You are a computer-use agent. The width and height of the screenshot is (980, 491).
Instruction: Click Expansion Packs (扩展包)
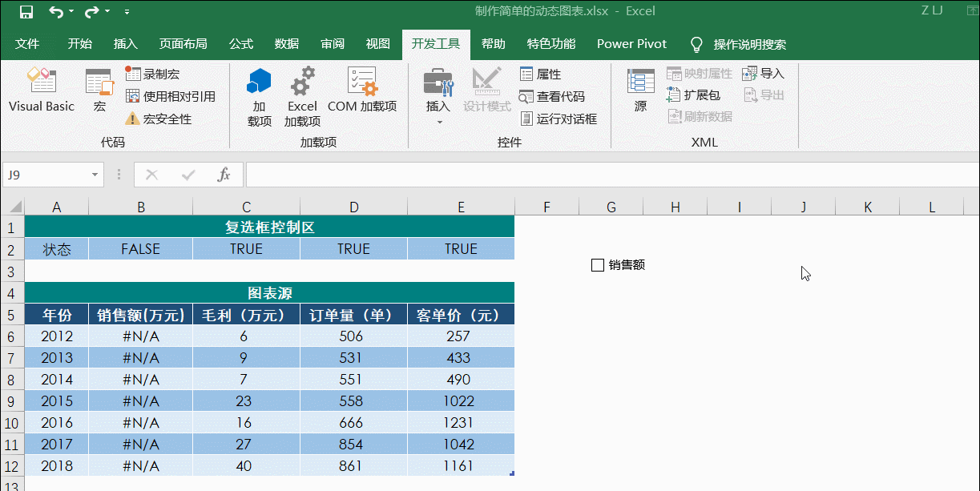[x=693, y=95]
